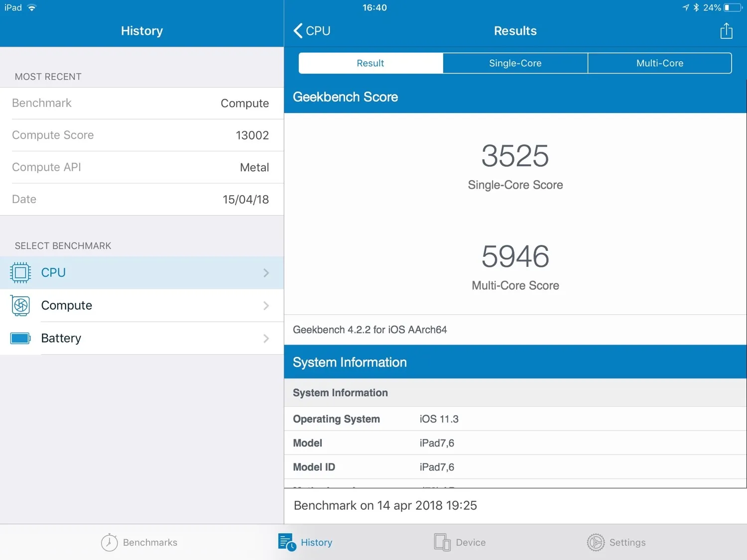This screenshot has width=747, height=560.
Task: Tap the 'Date' field label
Action: pyautogui.click(x=24, y=199)
